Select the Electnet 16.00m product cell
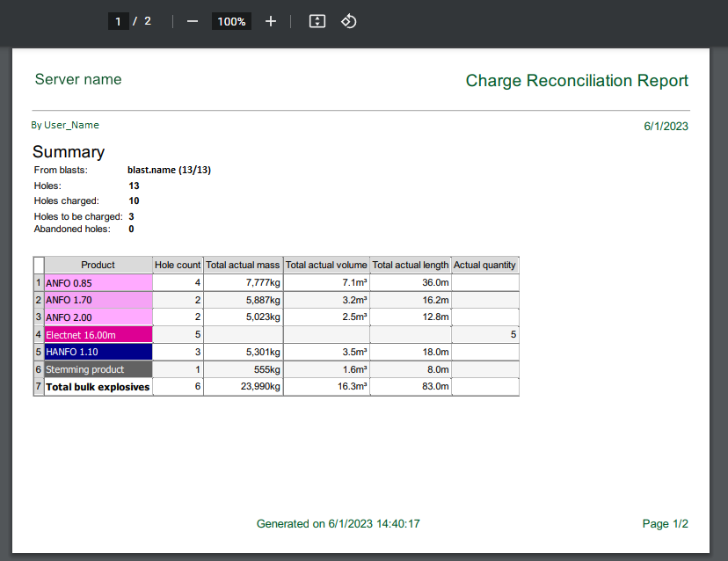The image size is (728, 561). [98, 335]
